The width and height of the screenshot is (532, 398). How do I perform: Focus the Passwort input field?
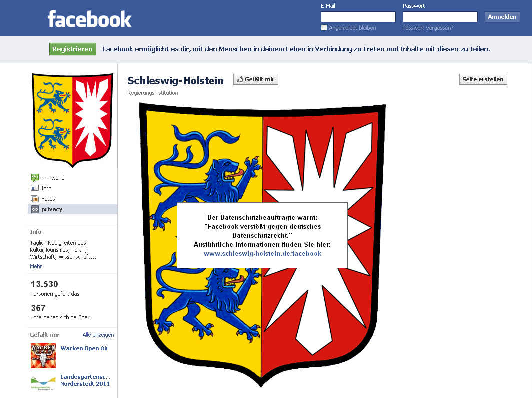coord(440,17)
